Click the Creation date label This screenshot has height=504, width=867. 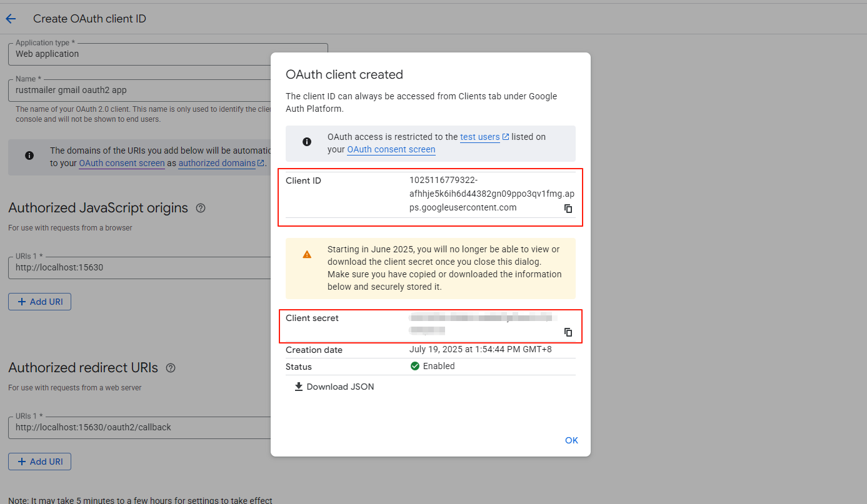pyautogui.click(x=314, y=350)
